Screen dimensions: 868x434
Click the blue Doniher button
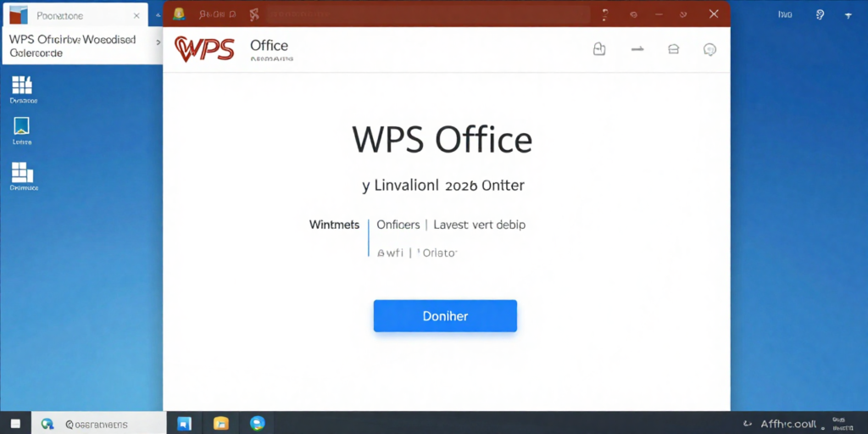click(445, 316)
